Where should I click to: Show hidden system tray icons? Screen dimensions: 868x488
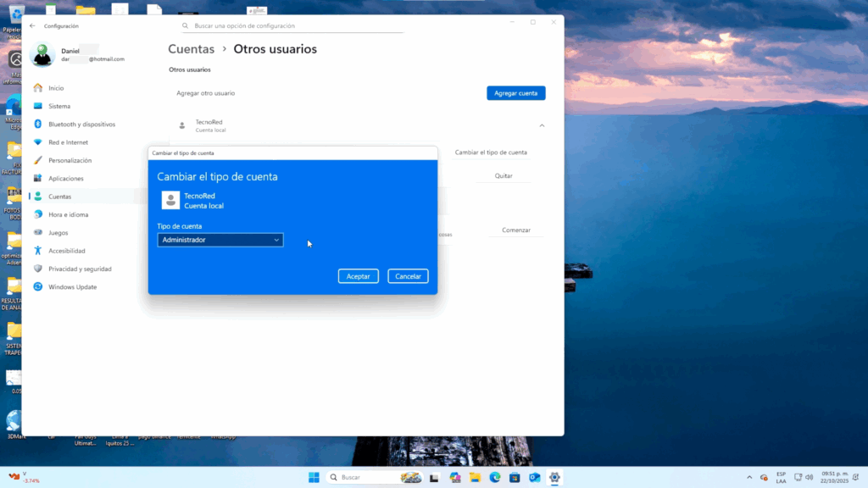[748, 478]
